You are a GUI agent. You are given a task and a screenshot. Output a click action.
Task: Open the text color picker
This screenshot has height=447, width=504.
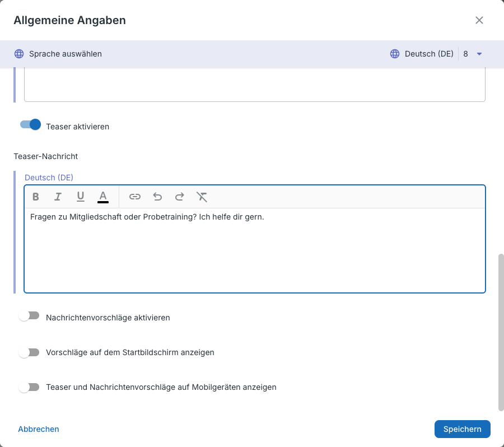(103, 197)
